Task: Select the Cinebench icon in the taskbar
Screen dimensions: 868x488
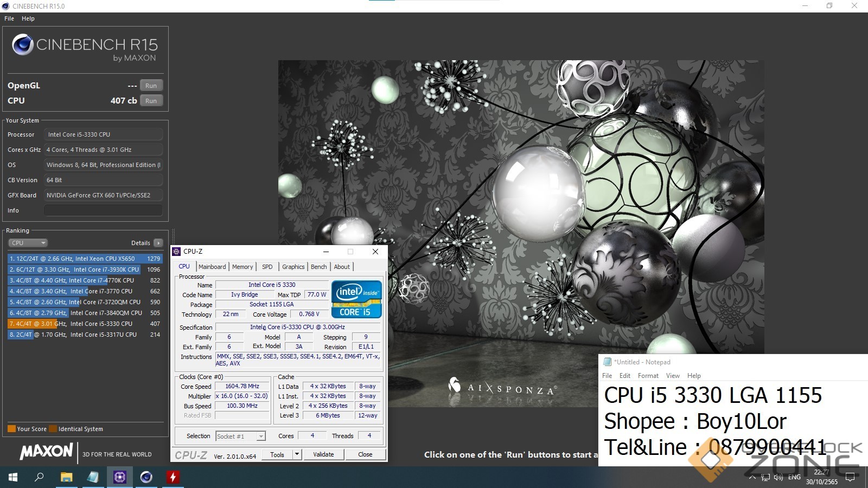Action: point(146,477)
